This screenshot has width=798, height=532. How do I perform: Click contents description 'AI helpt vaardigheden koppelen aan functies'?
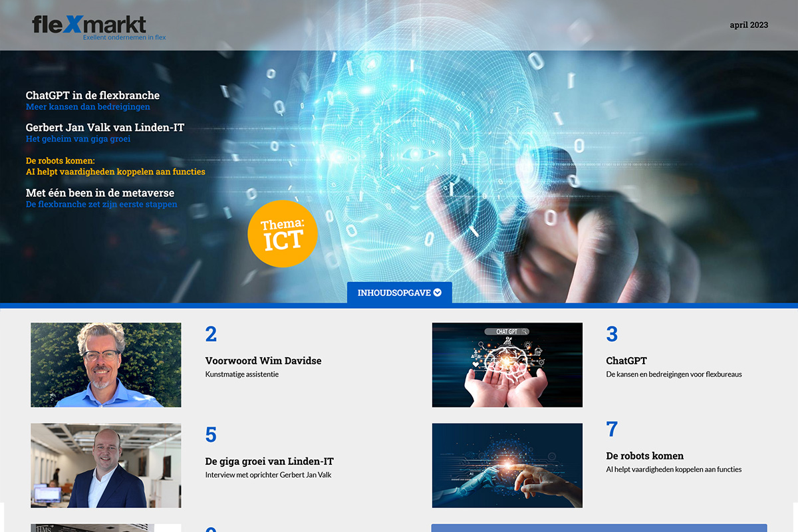pos(674,469)
